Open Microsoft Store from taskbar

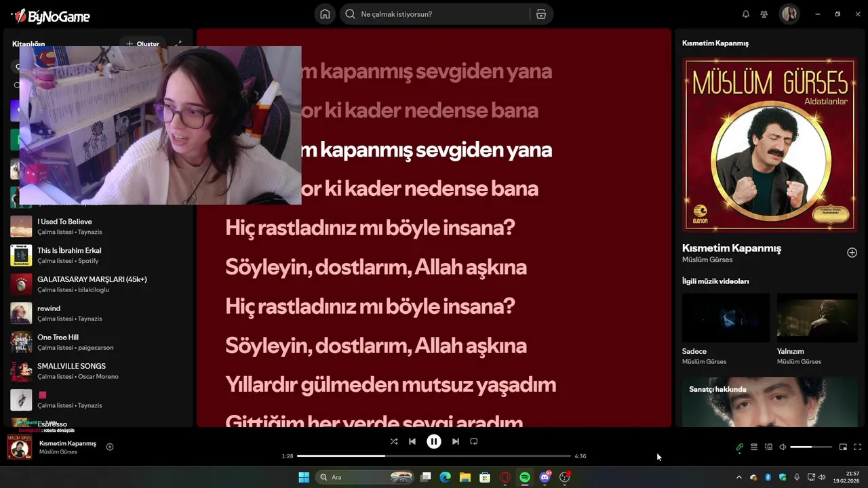pyautogui.click(x=485, y=477)
